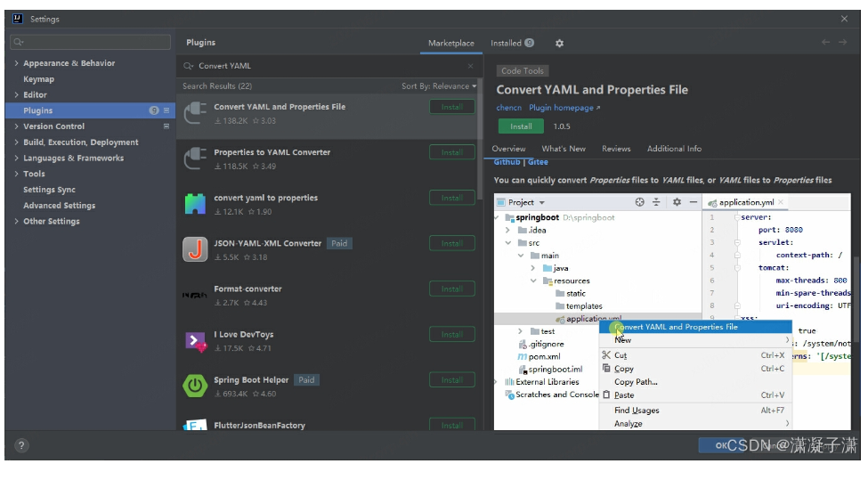Install the I Love DevToys plugin

[451, 334]
